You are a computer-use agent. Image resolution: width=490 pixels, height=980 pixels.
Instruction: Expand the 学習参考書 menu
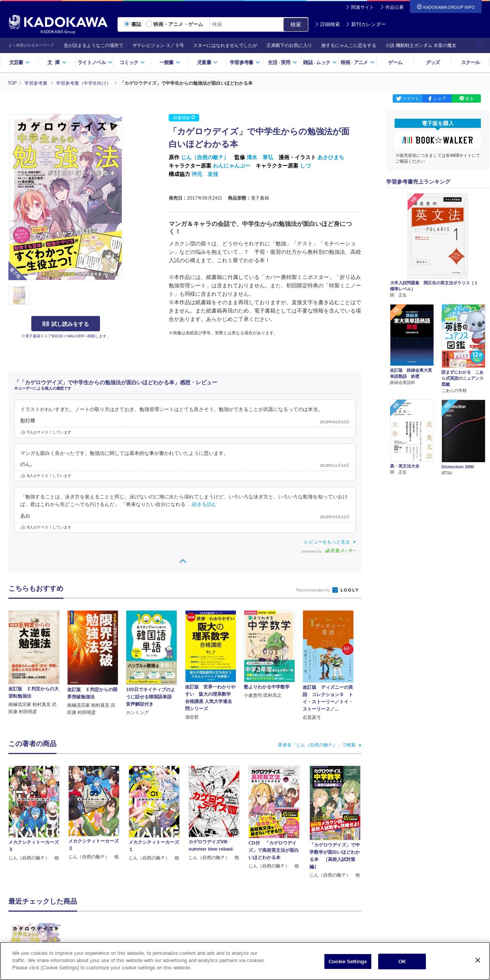pos(245,62)
